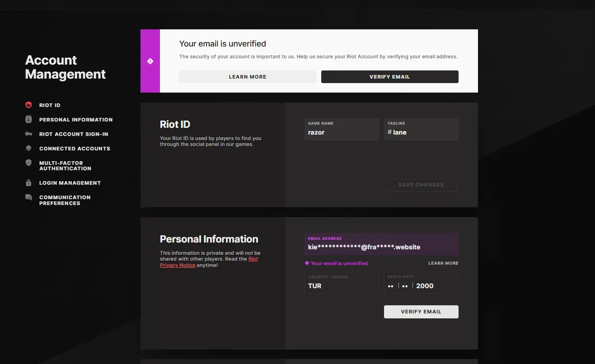
Task: Click the key icon for Riot Account Sign-In
Action: coord(28,134)
